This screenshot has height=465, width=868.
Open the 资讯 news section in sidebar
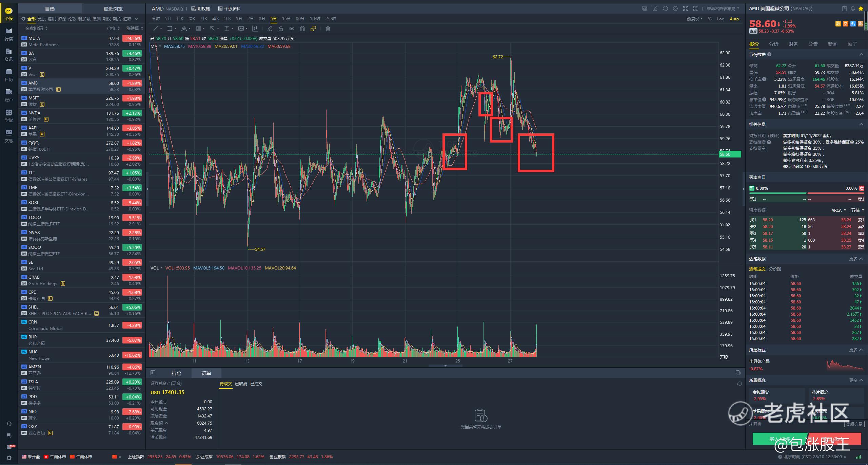coord(9,55)
